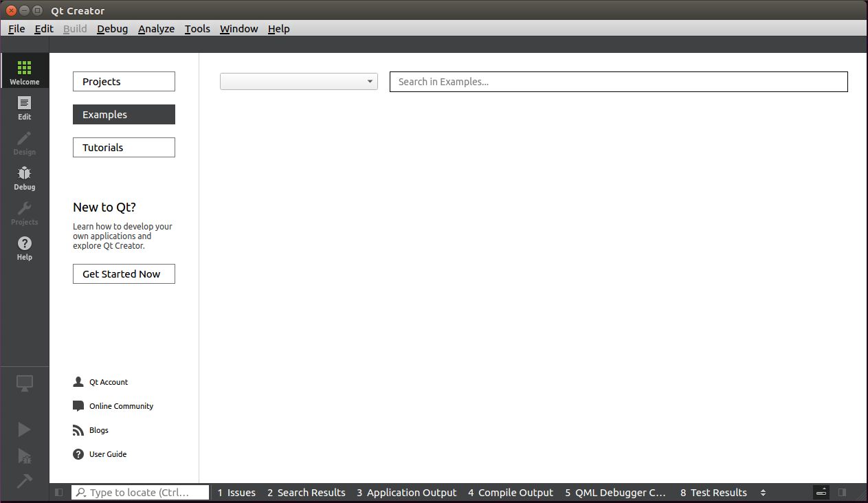
Task: Toggle the progress details button
Action: [821, 493]
